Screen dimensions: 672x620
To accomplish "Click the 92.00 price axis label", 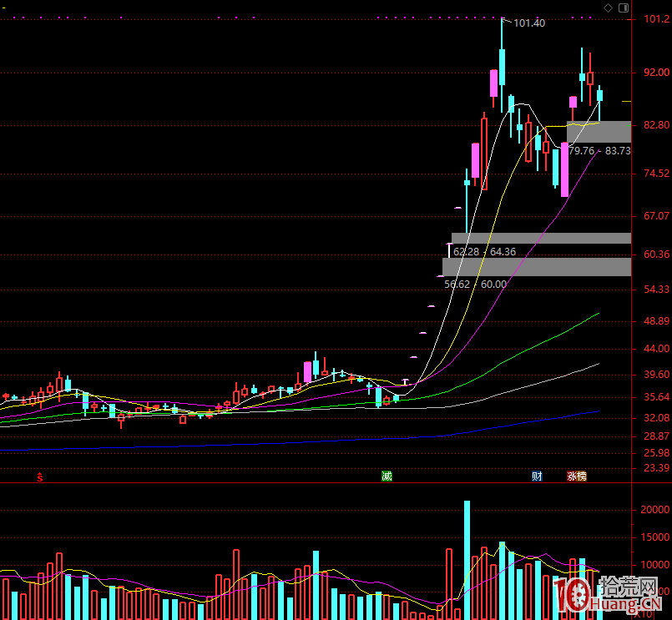I will tap(656, 73).
